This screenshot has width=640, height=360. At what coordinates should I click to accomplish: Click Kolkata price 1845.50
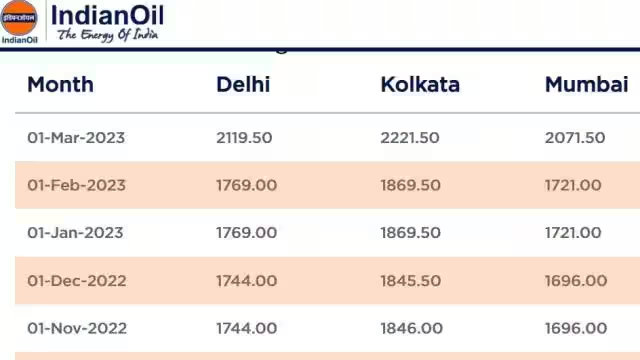coord(411,281)
